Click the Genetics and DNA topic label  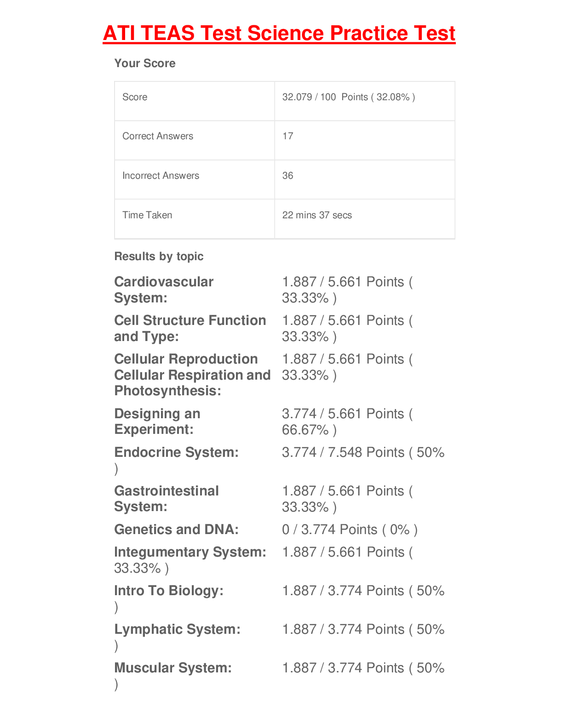pos(176,529)
